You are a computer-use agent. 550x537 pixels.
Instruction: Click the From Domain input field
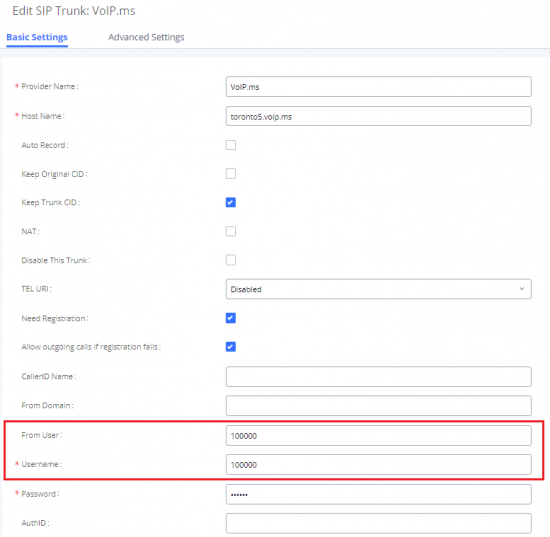tap(378, 405)
